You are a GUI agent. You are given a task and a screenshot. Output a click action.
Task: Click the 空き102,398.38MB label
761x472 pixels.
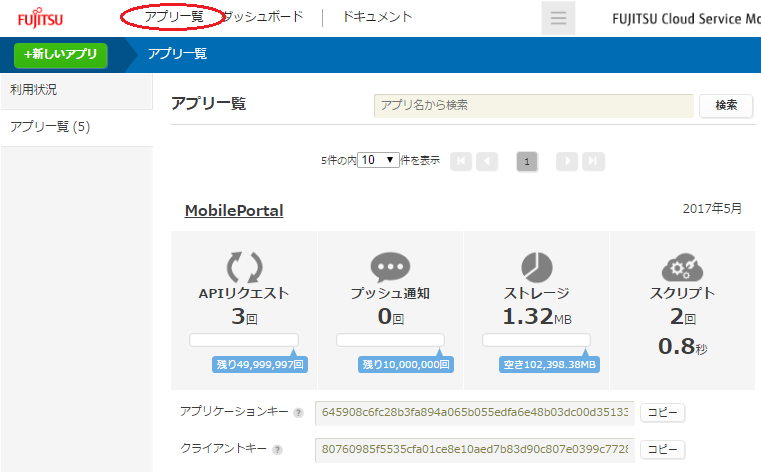(x=549, y=364)
